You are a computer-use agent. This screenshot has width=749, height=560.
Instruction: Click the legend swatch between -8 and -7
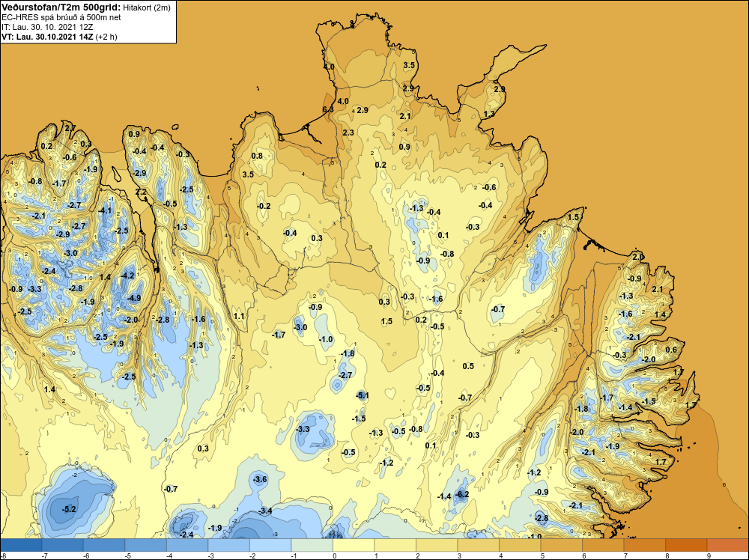point(21,545)
